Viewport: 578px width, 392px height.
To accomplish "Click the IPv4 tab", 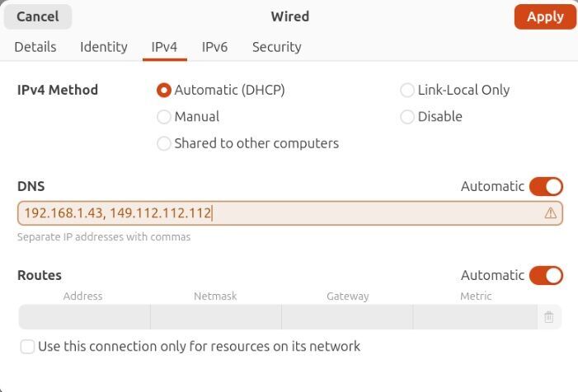I will (x=164, y=47).
